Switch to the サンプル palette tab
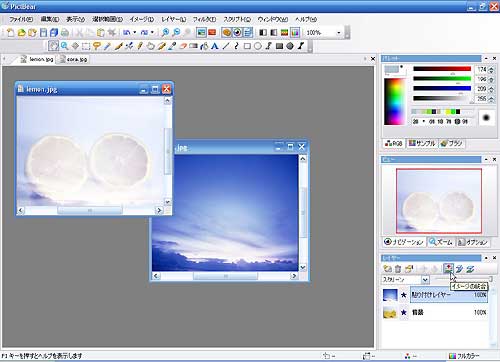 click(x=422, y=143)
